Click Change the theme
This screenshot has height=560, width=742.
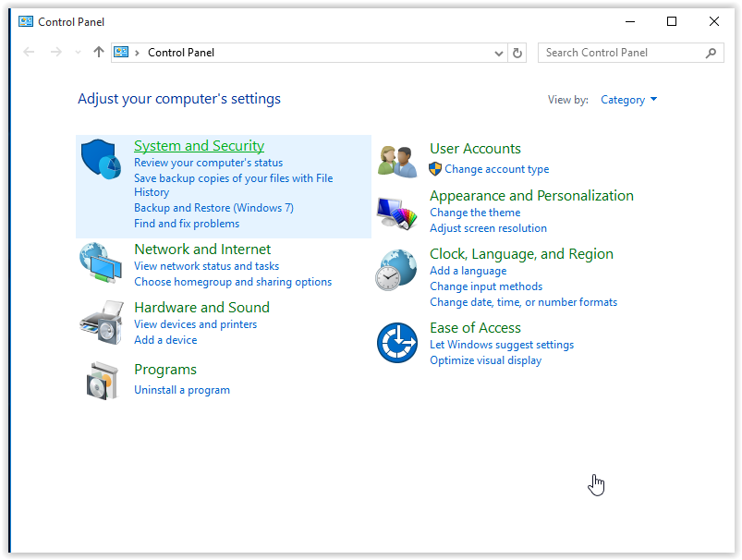[x=475, y=213]
